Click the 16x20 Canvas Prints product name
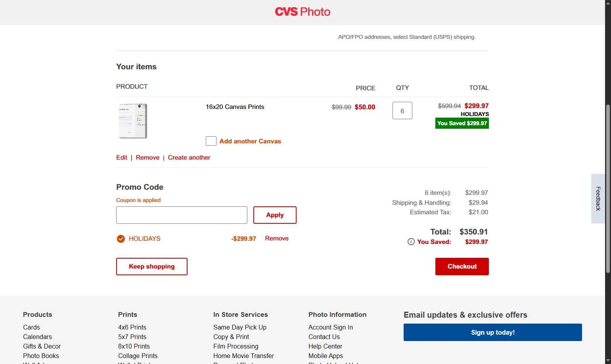 pos(235,107)
